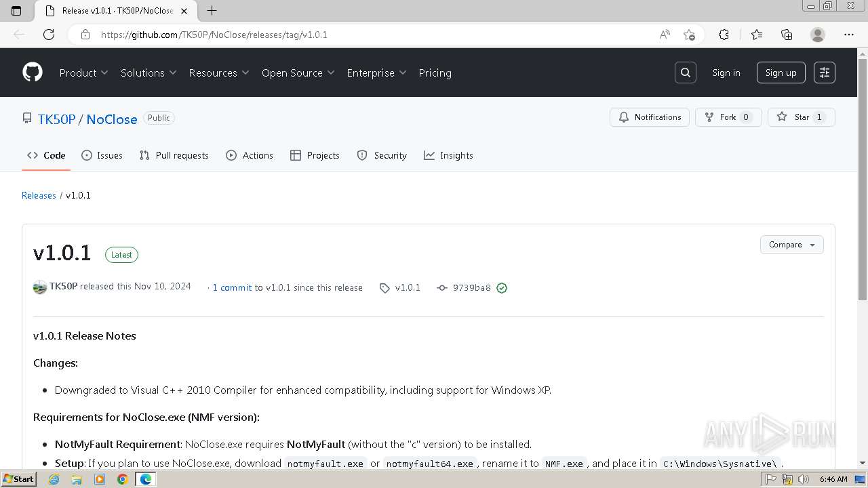Go to Releases breadcrumb link
This screenshot has width=868, height=488.
pyautogui.click(x=39, y=195)
